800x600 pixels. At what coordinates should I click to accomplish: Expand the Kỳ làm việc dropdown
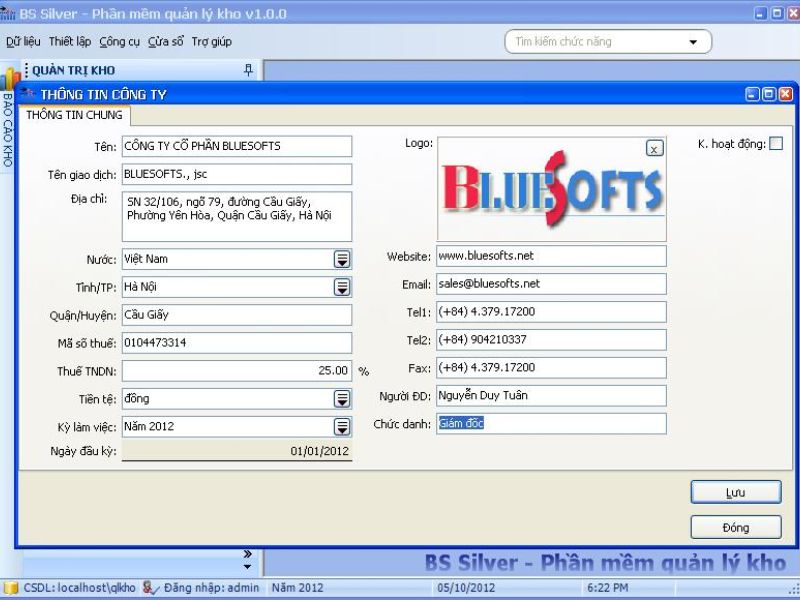342,427
